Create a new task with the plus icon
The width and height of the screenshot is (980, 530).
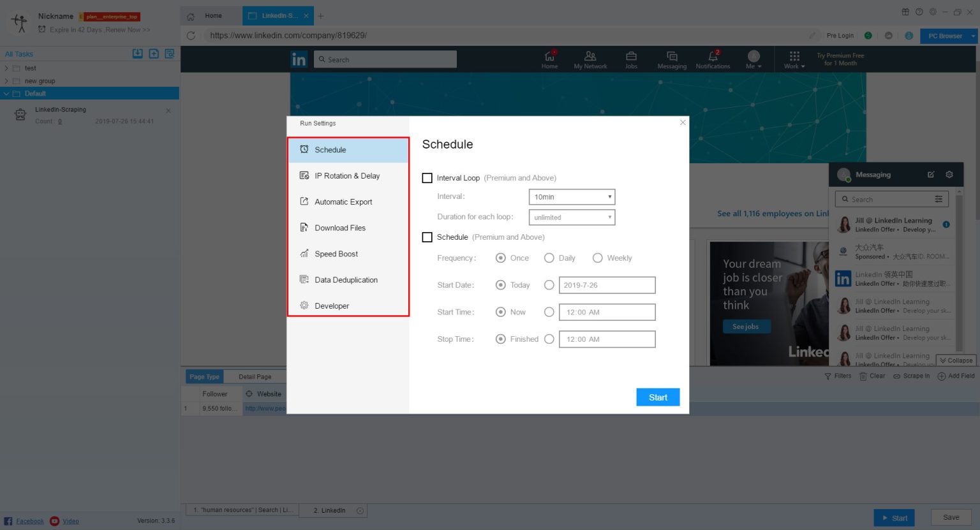[153, 54]
